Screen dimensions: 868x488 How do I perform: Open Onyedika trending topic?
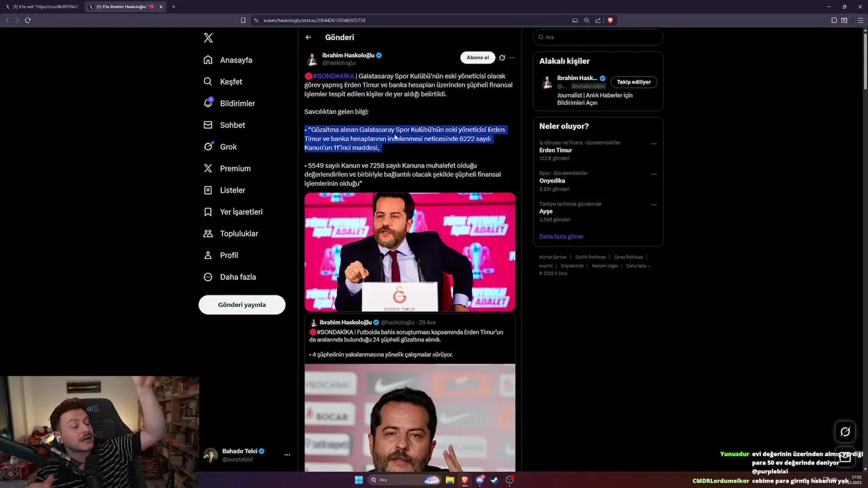552,181
